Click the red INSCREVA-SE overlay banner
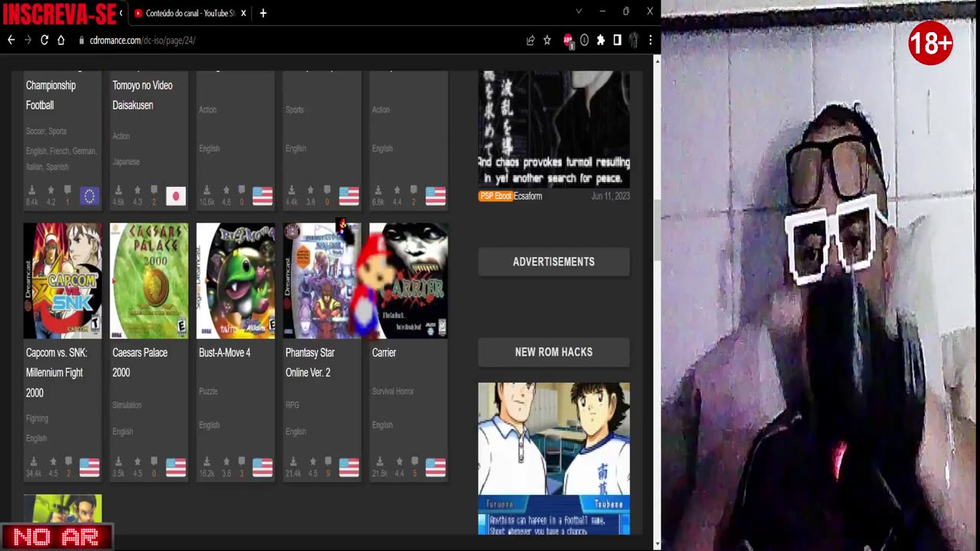The height and width of the screenshot is (551, 980). (59, 13)
